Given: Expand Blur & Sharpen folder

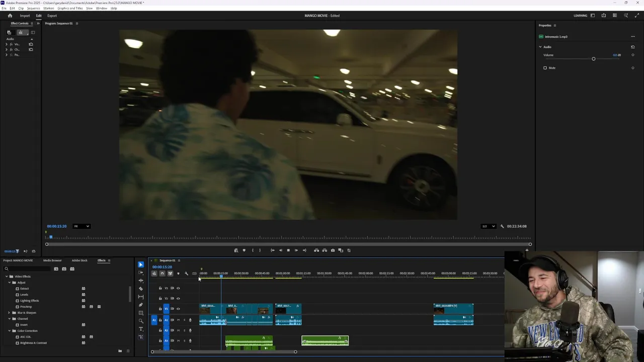Looking at the screenshot, I should click(x=9, y=313).
